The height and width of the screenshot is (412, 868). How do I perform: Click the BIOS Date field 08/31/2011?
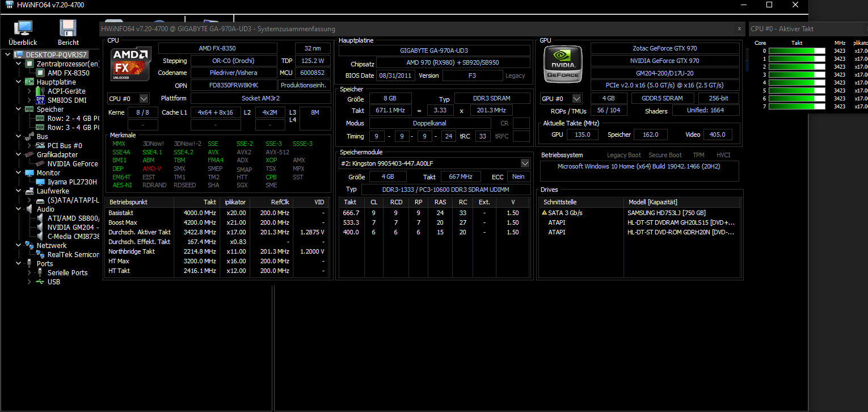click(395, 75)
